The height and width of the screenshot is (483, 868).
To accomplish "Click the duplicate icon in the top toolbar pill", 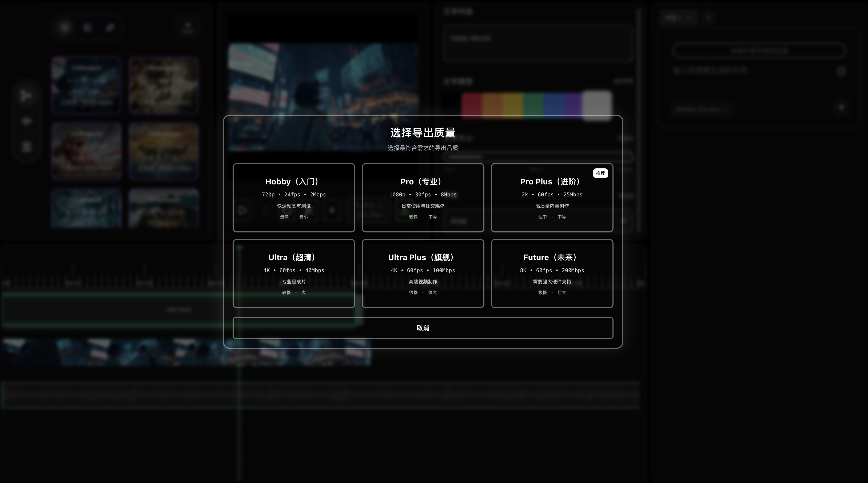I will coord(87,28).
